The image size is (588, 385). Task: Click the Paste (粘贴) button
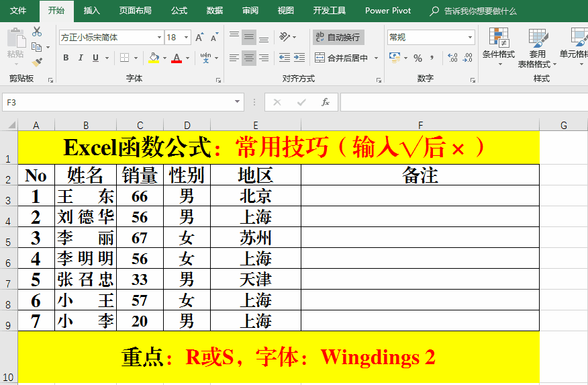pos(15,46)
